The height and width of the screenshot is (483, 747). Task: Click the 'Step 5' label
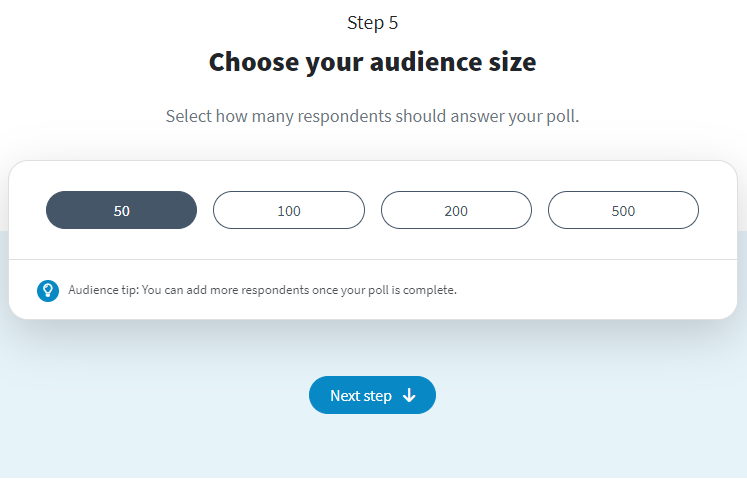pyautogui.click(x=373, y=23)
